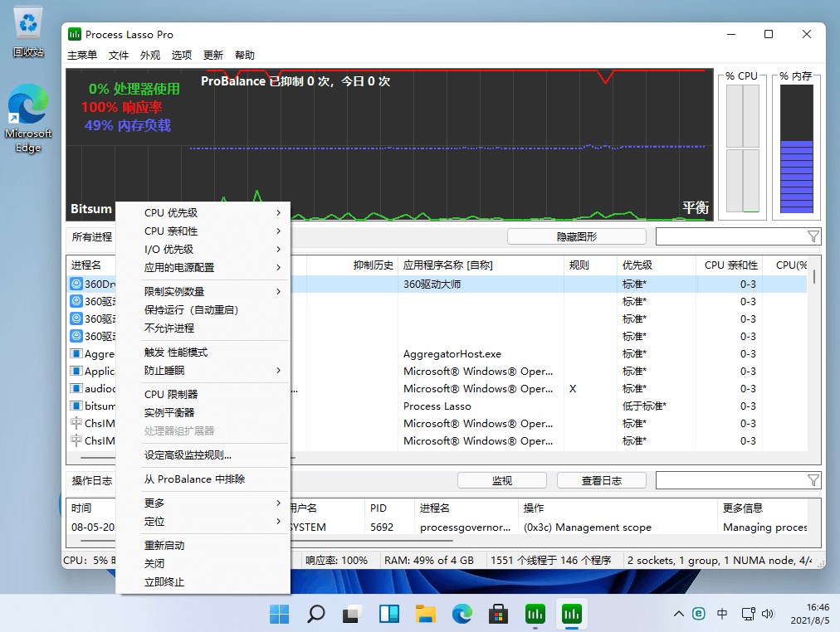Click PID 5692 in the log
840x632 pixels.
pos(382,527)
